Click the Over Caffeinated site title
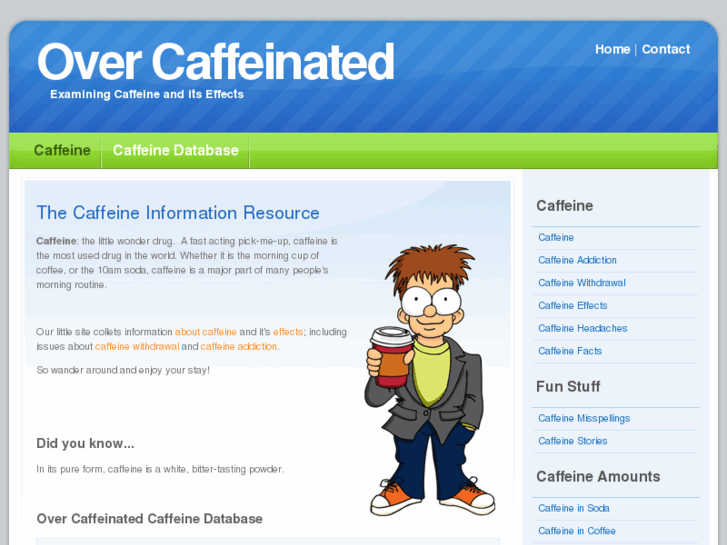The image size is (727, 545). pos(216,61)
